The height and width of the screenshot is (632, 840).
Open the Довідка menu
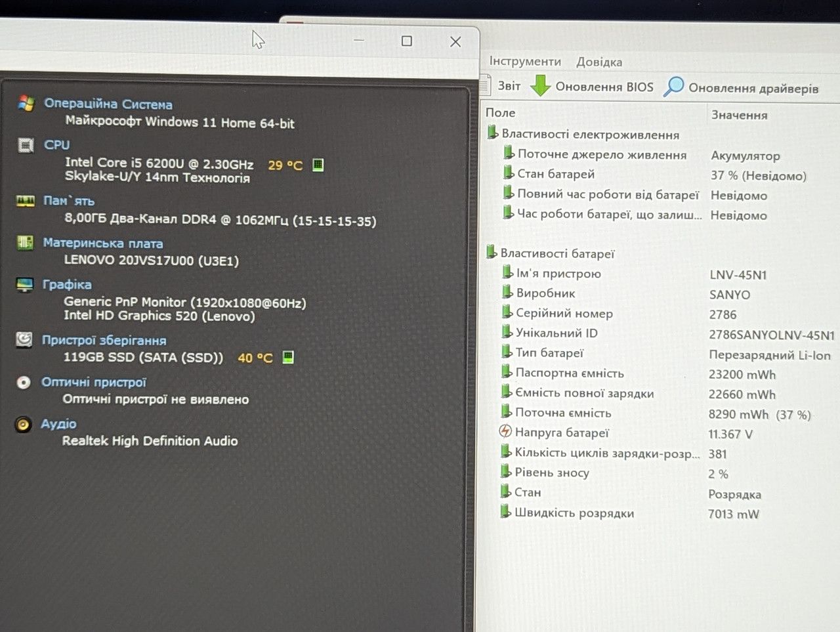(599, 62)
